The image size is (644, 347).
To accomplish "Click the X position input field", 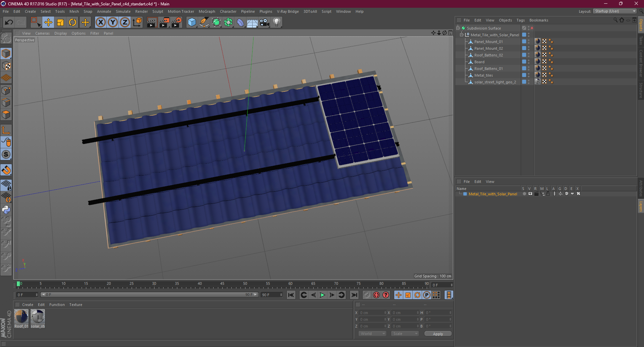I will pos(372,313).
